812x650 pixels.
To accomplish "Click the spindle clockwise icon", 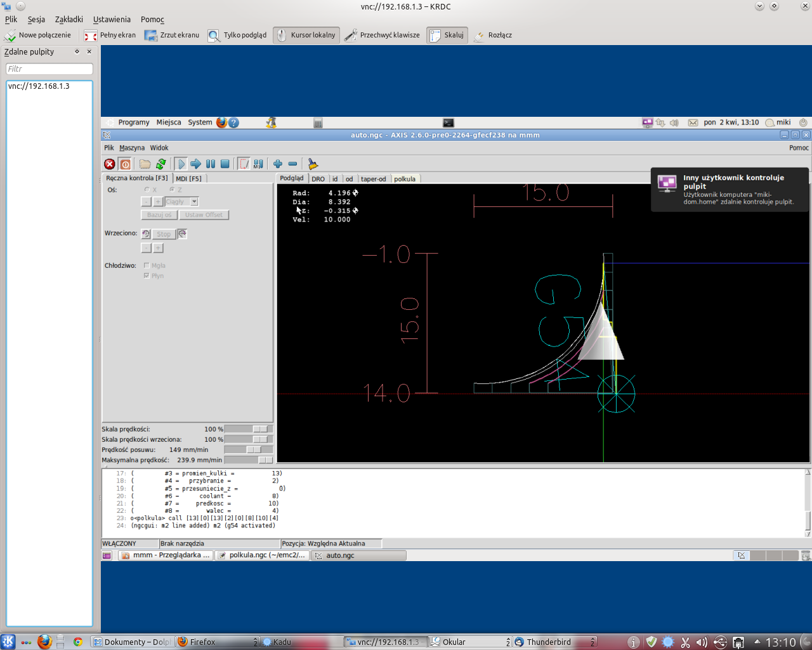I will [x=182, y=234].
